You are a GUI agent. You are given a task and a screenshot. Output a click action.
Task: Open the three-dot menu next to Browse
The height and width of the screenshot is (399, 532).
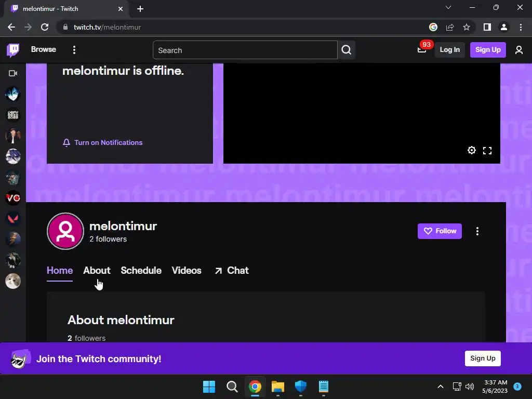(x=74, y=50)
